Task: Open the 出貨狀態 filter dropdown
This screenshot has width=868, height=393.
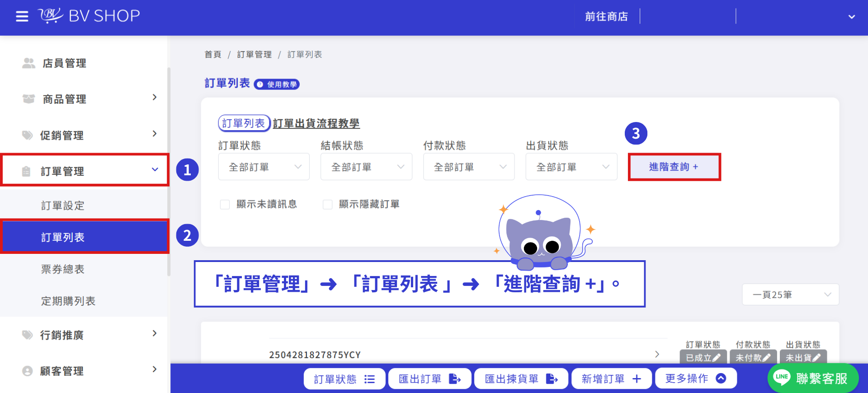Action: point(571,167)
